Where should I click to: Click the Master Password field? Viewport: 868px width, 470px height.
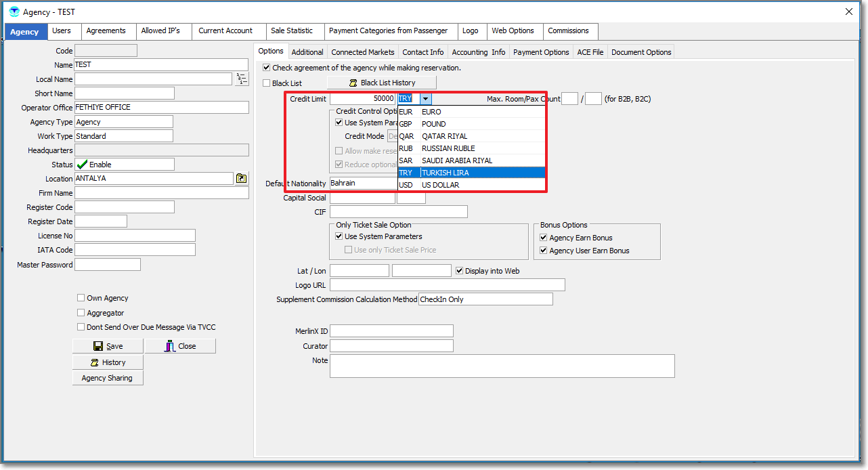108,265
